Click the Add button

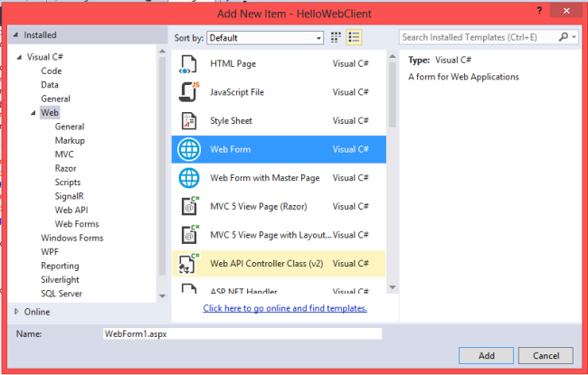486,355
